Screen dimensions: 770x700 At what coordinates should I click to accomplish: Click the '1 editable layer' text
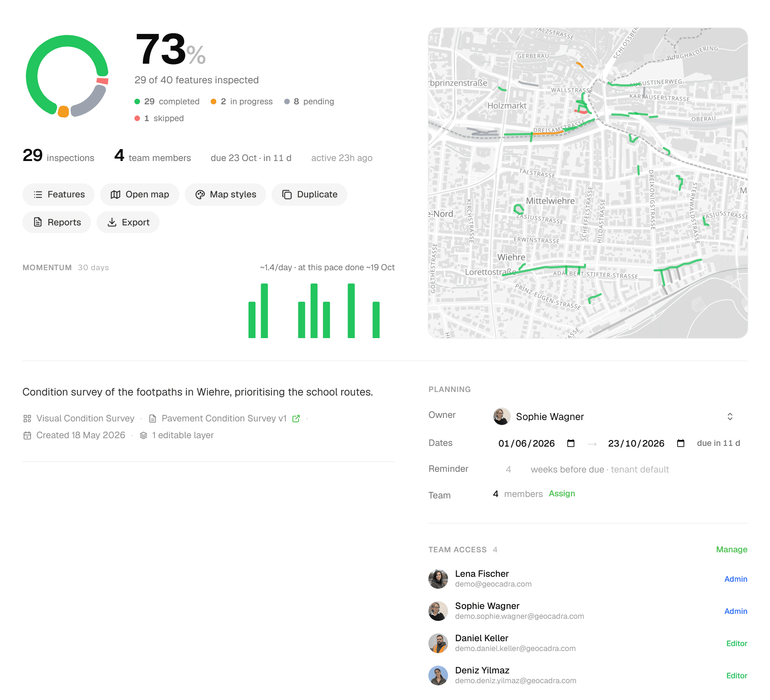pos(183,435)
